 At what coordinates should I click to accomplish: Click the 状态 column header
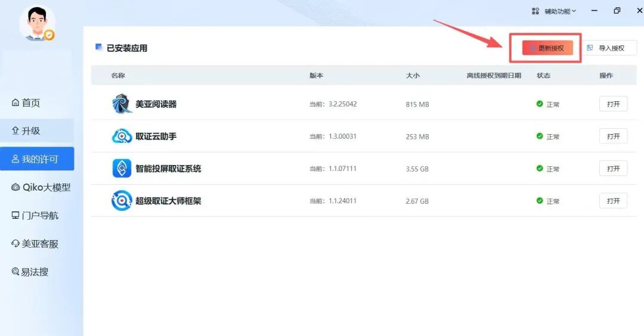543,76
